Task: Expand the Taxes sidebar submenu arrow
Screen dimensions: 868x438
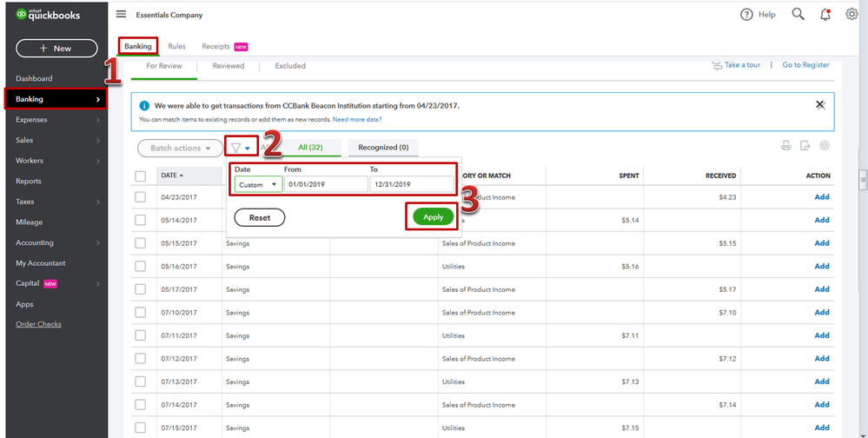Action: (98, 202)
